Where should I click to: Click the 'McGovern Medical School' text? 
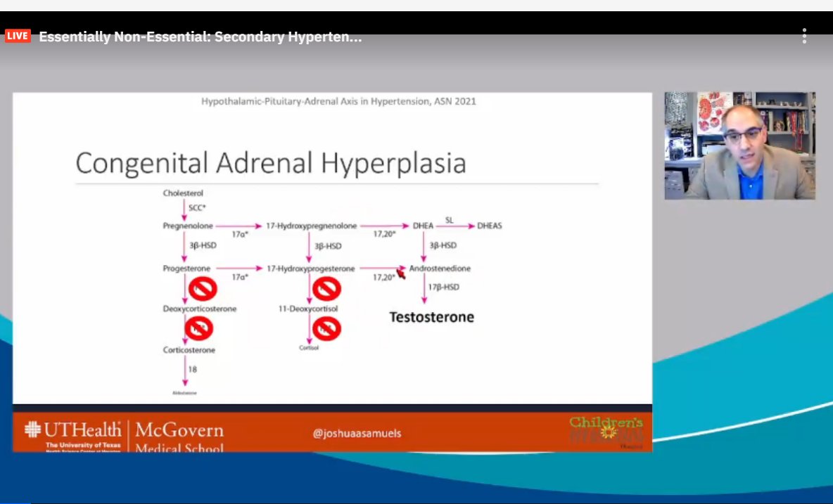click(179, 437)
